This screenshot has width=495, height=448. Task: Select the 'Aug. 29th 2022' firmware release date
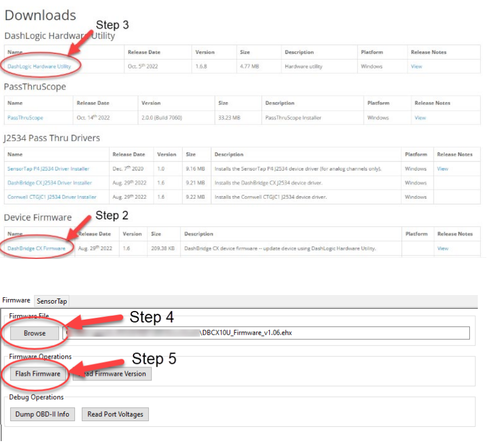point(95,248)
